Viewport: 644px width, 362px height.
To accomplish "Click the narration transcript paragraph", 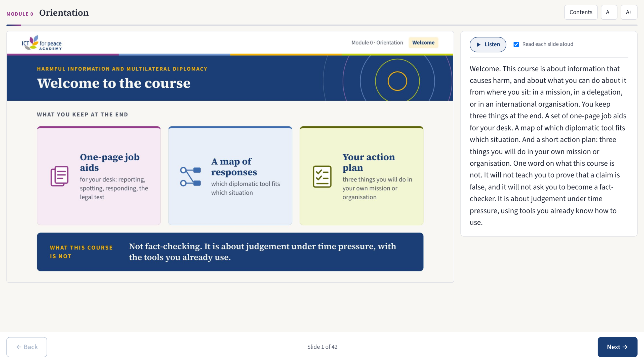I will click(548, 145).
